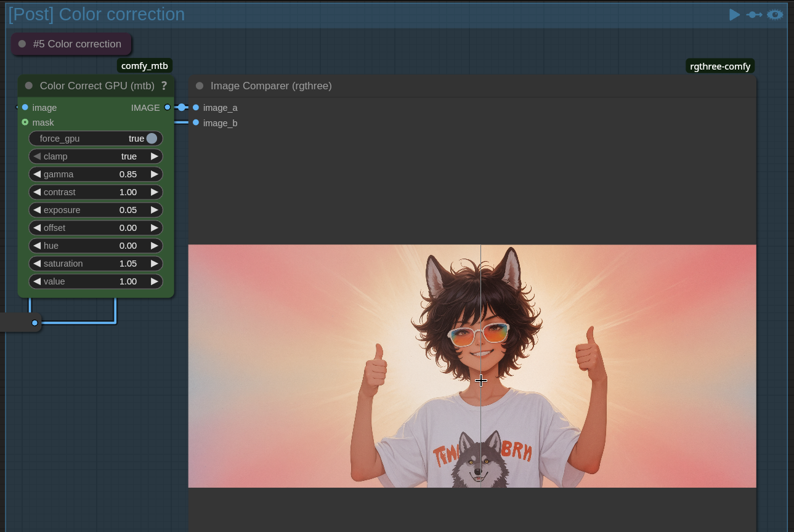The width and height of the screenshot is (794, 532).
Task: Decrease gamma with the left arrow
Action: pos(37,174)
